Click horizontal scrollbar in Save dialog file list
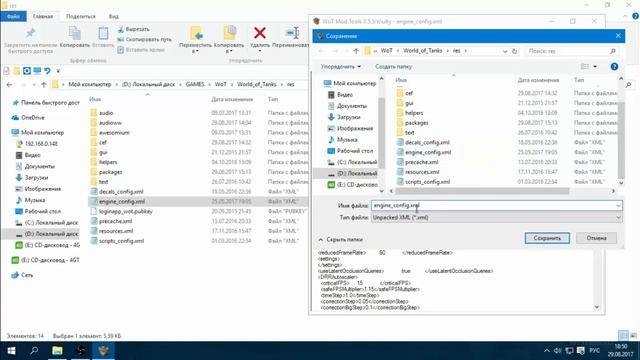This screenshot has width=640, height=360. [482, 191]
